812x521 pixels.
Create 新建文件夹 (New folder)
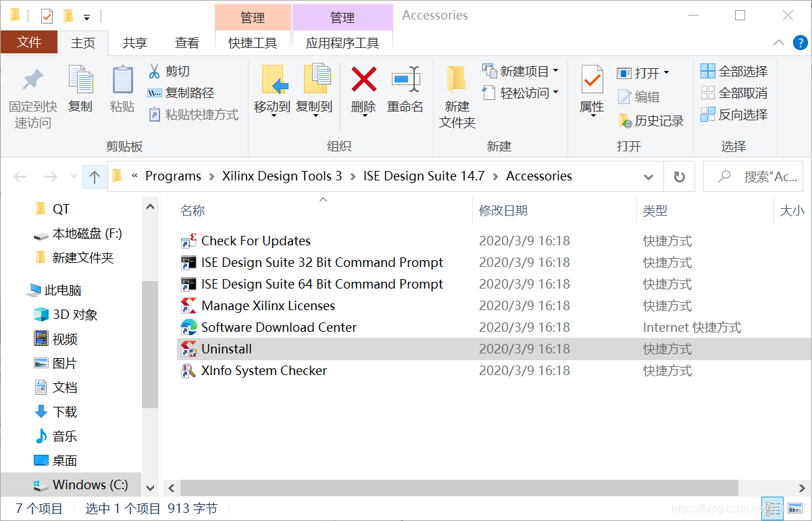click(457, 97)
